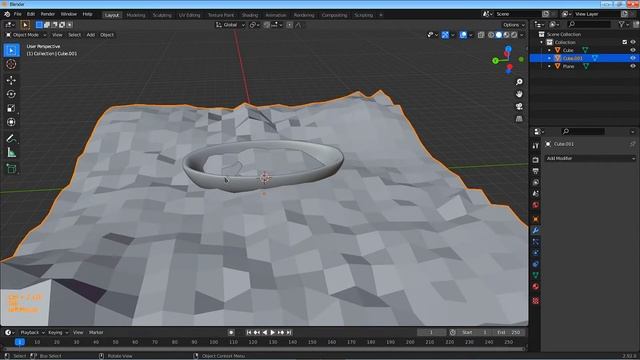
Task: Switch to the Shading workspace tab
Action: coord(250,15)
